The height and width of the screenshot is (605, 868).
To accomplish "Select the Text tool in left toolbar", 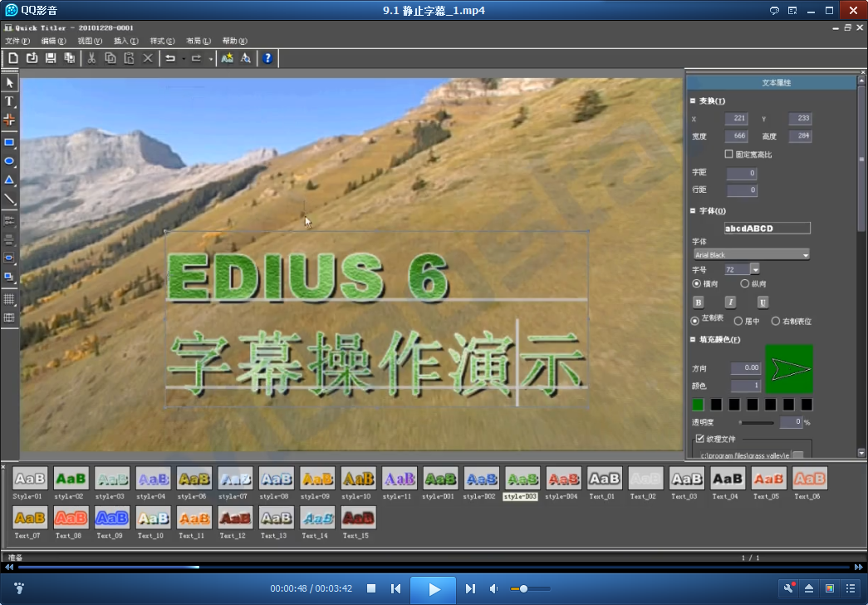I will tap(9, 101).
